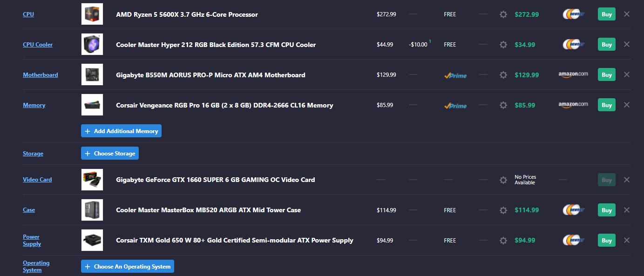Open settings gear for the Ryzen 5 5600X

coord(503,14)
